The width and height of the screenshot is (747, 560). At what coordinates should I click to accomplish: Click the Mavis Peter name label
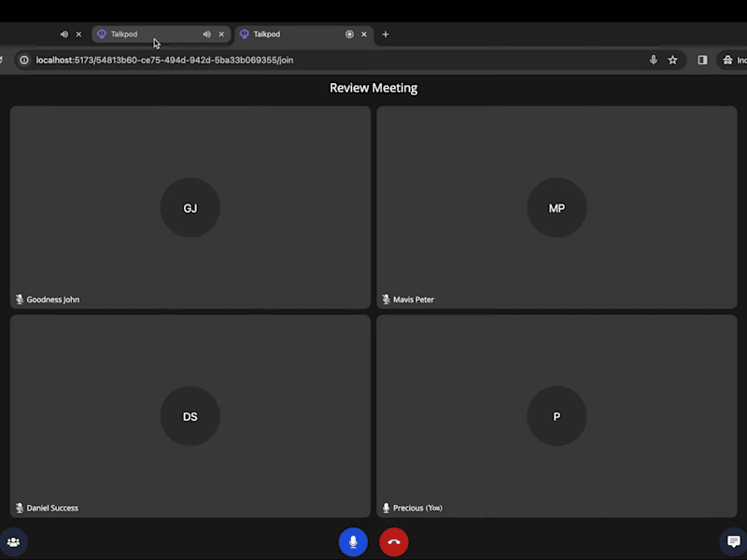(x=414, y=300)
